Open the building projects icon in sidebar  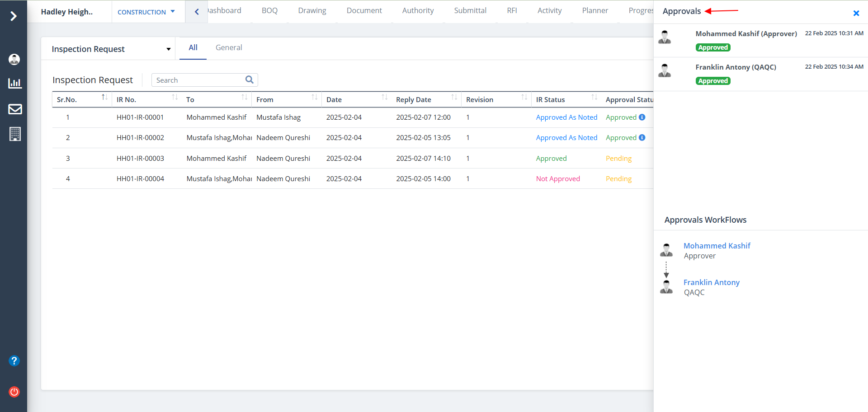point(15,134)
